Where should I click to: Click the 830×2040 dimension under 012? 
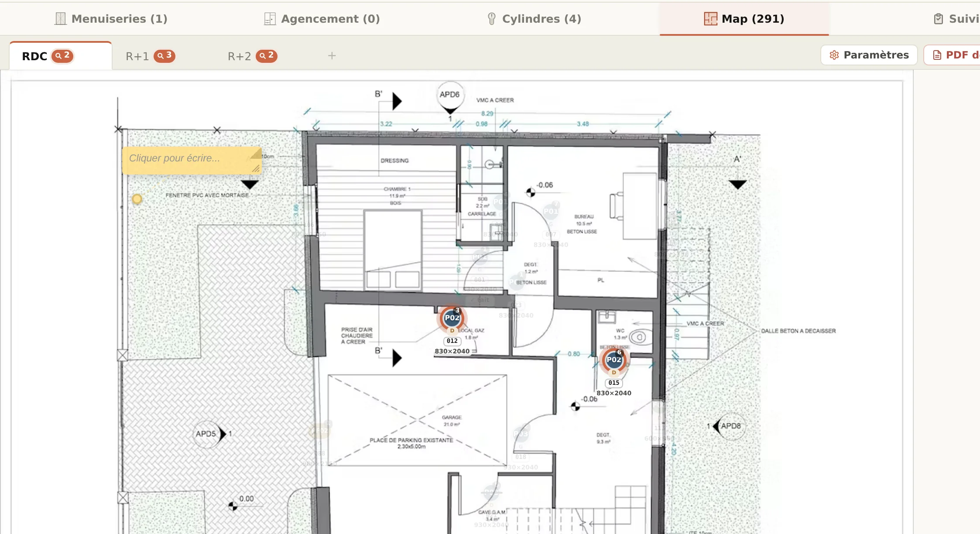tap(452, 351)
